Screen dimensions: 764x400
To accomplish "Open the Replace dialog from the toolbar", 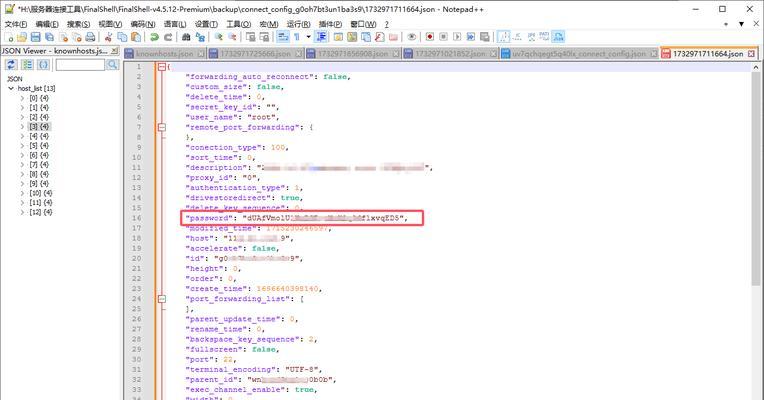I will point(200,37).
